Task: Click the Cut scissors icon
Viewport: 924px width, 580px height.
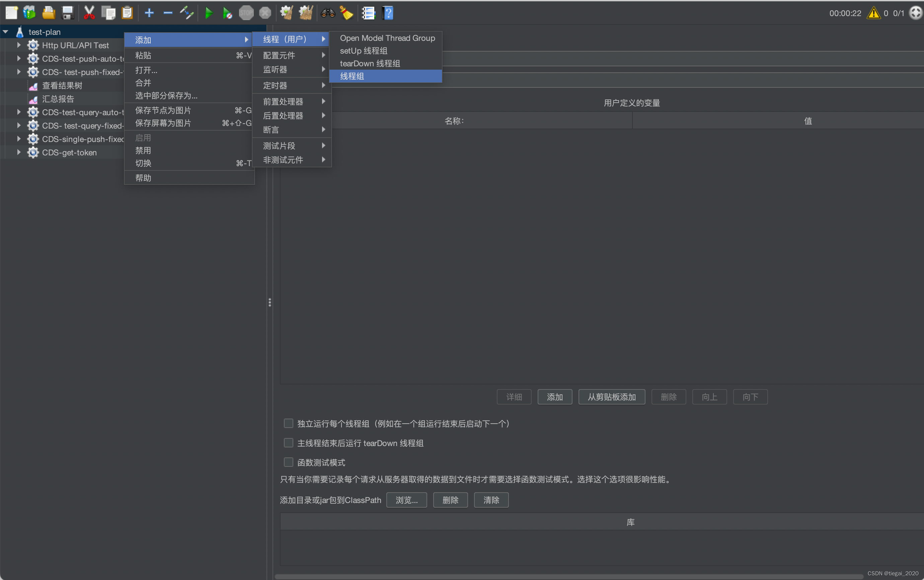Action: click(x=89, y=13)
